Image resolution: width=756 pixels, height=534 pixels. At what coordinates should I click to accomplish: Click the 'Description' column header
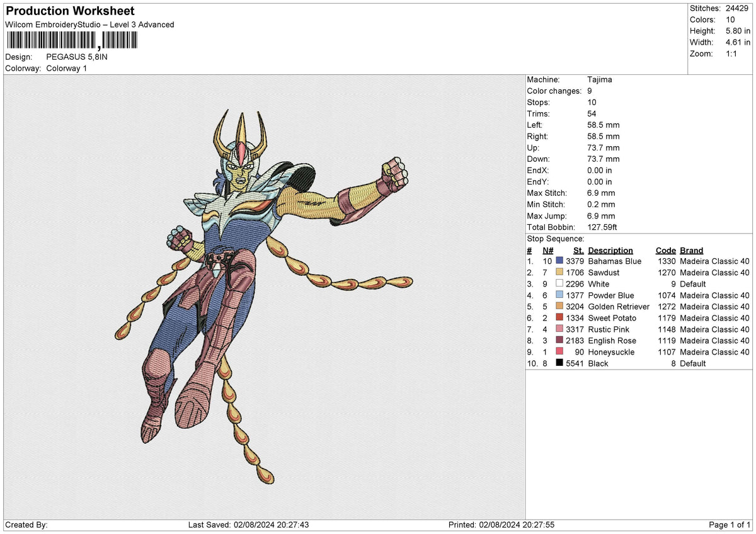(610, 251)
